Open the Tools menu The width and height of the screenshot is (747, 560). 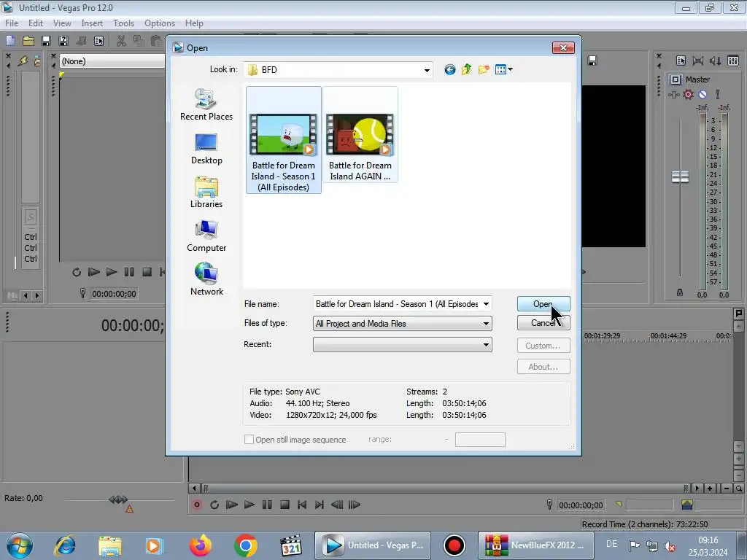pos(123,23)
